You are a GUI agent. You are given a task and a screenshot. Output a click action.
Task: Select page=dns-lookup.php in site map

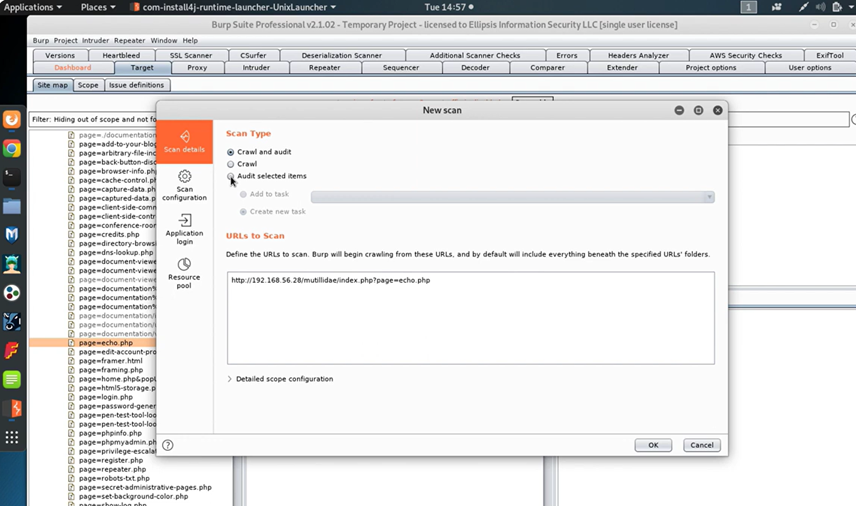pyautogui.click(x=116, y=252)
